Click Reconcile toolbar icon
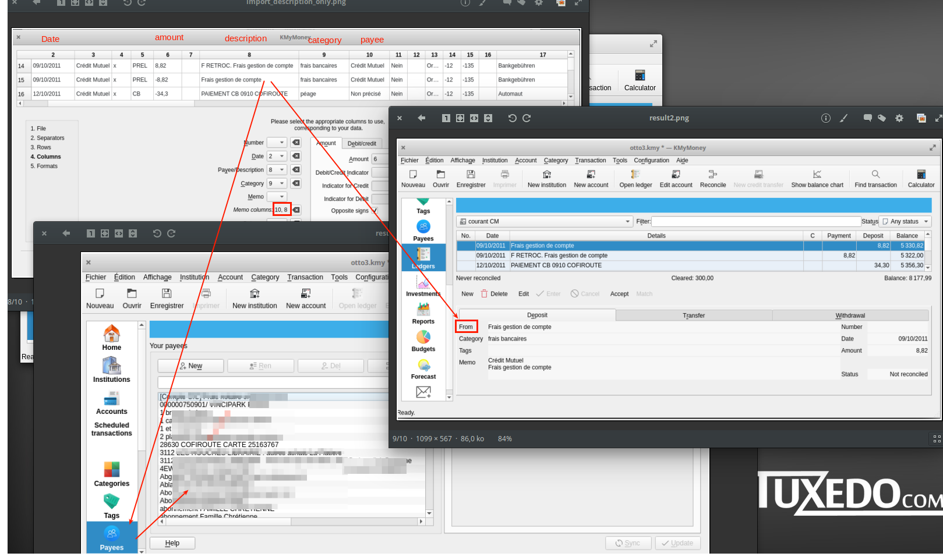The image size is (943, 560). pos(713,179)
